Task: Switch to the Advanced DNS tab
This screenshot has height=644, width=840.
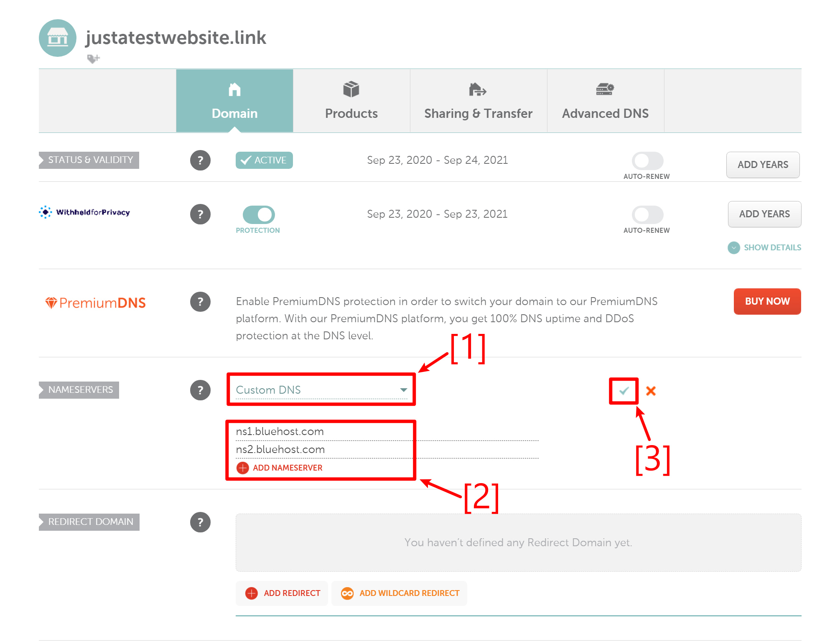Action: (606, 100)
